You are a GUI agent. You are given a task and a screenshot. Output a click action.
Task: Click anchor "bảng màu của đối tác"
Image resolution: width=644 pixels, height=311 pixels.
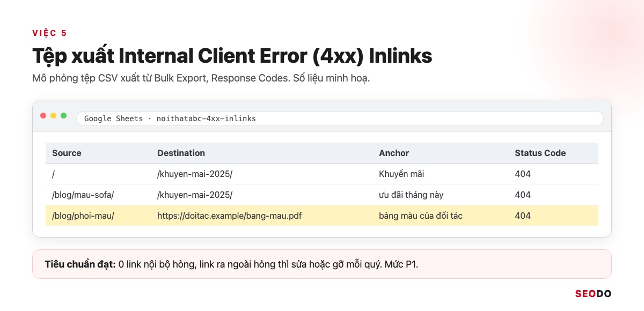pyautogui.click(x=421, y=216)
